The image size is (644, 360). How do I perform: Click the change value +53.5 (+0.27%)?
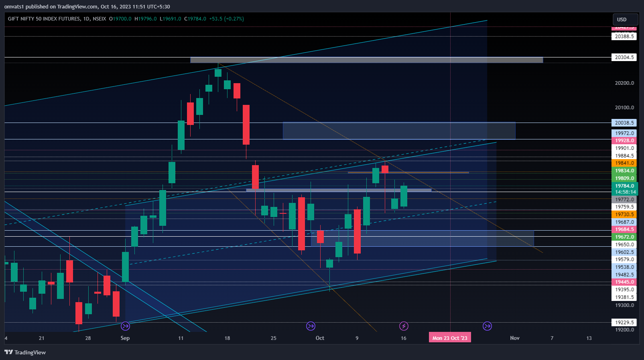coord(226,18)
